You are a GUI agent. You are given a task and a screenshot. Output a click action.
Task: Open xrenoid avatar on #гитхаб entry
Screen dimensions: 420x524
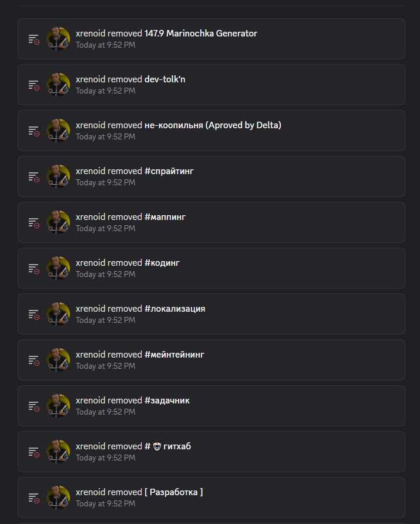tap(58, 452)
